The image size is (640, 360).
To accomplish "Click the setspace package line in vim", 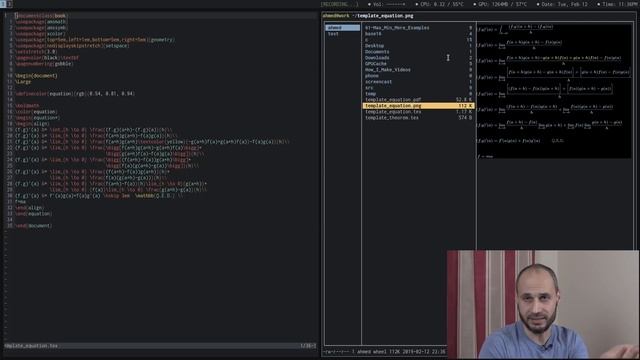I will [x=72, y=46].
